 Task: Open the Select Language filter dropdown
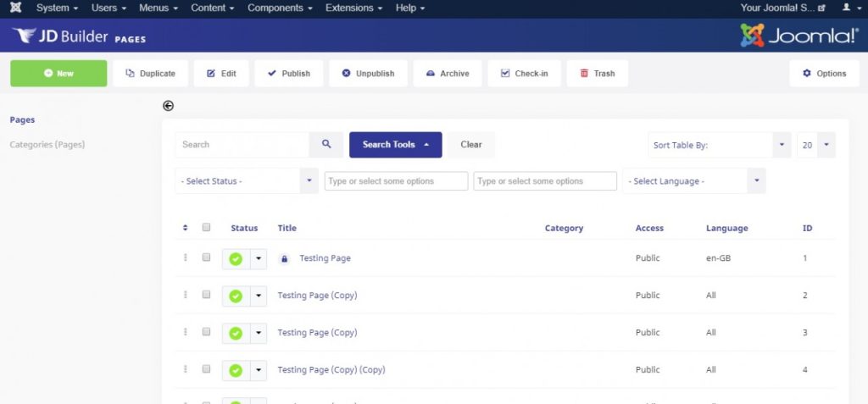point(694,181)
